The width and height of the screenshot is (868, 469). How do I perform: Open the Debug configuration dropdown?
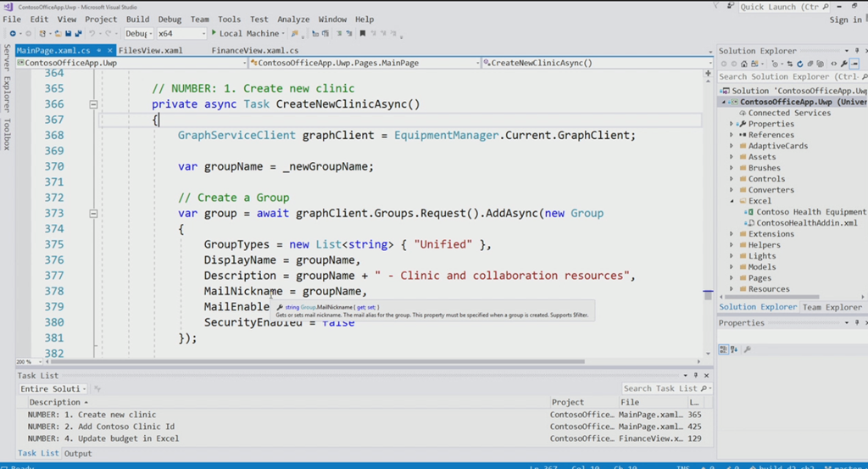click(x=138, y=34)
